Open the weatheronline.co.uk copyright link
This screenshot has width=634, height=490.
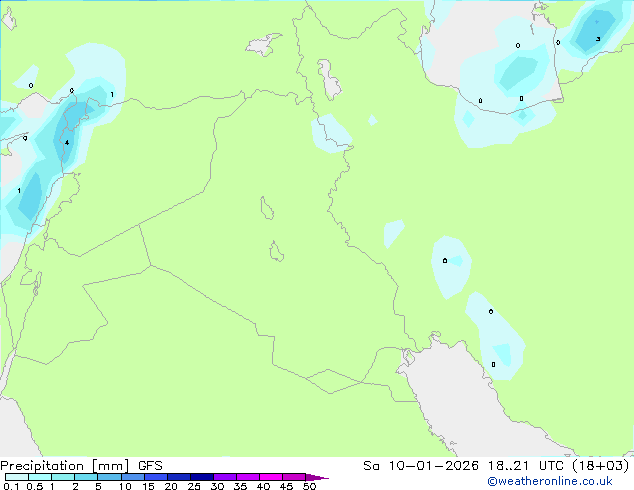tap(549, 481)
